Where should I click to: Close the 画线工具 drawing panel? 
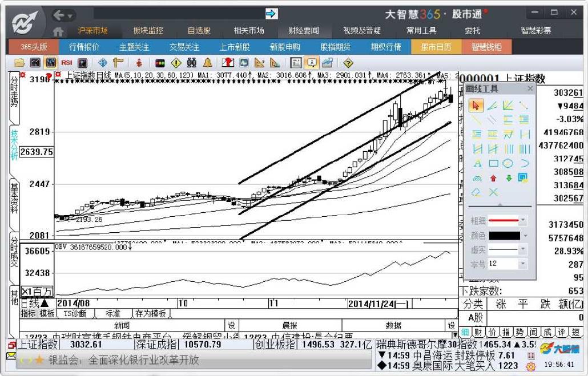point(530,88)
